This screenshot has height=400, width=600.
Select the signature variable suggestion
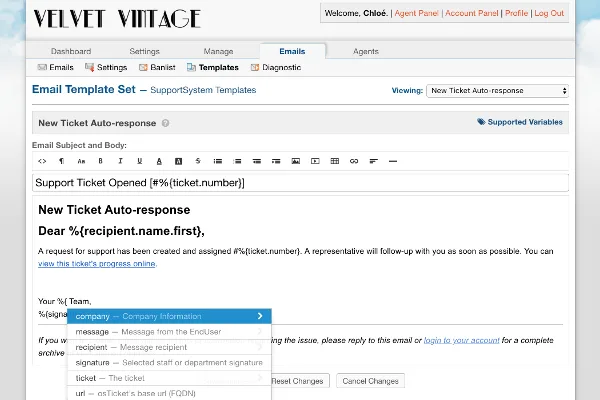tap(169, 362)
